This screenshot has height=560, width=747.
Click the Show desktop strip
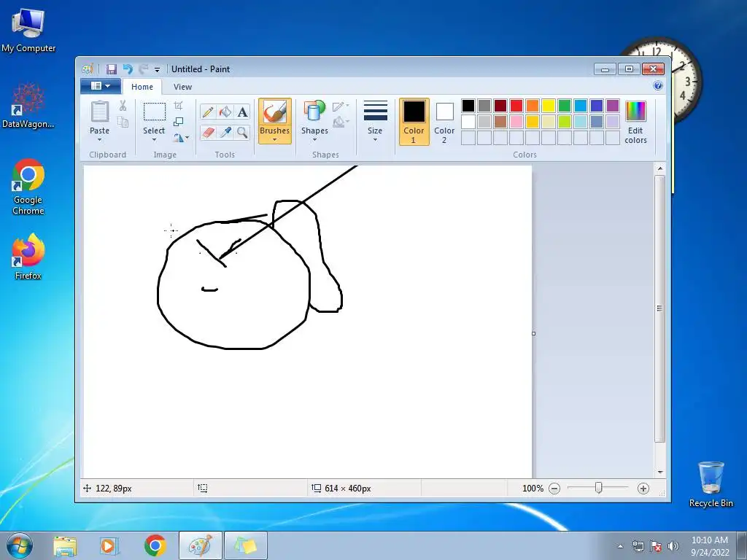pyautogui.click(x=742, y=545)
